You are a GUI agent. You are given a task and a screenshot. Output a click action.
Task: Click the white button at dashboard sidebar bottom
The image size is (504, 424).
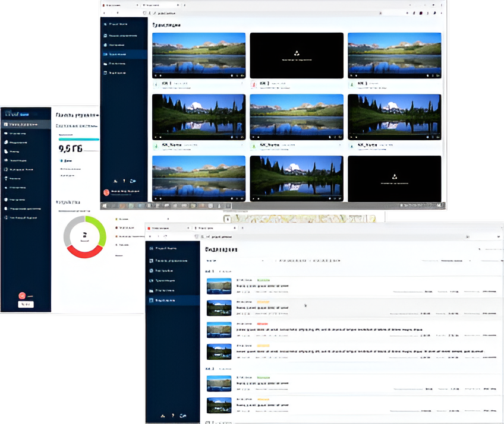click(x=26, y=304)
